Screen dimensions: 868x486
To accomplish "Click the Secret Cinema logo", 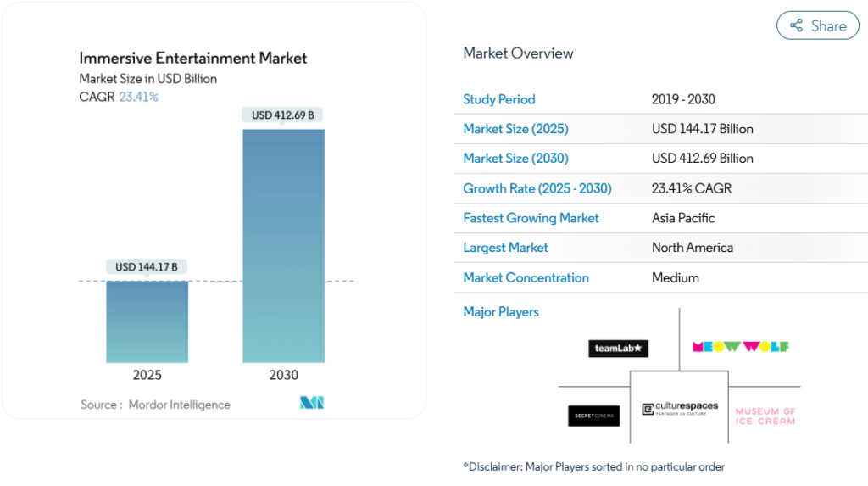I will tap(593, 416).
